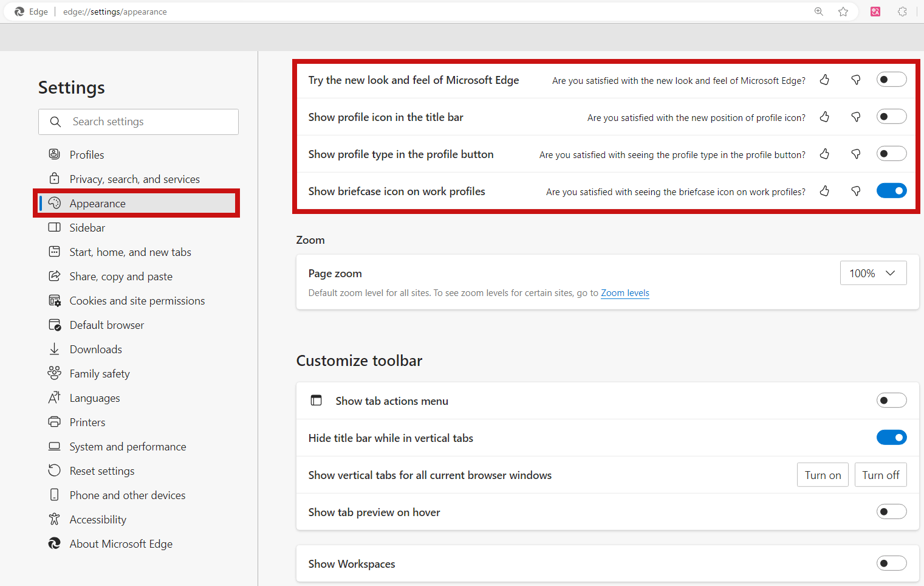
Task: Click the favorites star icon in address bar
Action: coord(843,12)
